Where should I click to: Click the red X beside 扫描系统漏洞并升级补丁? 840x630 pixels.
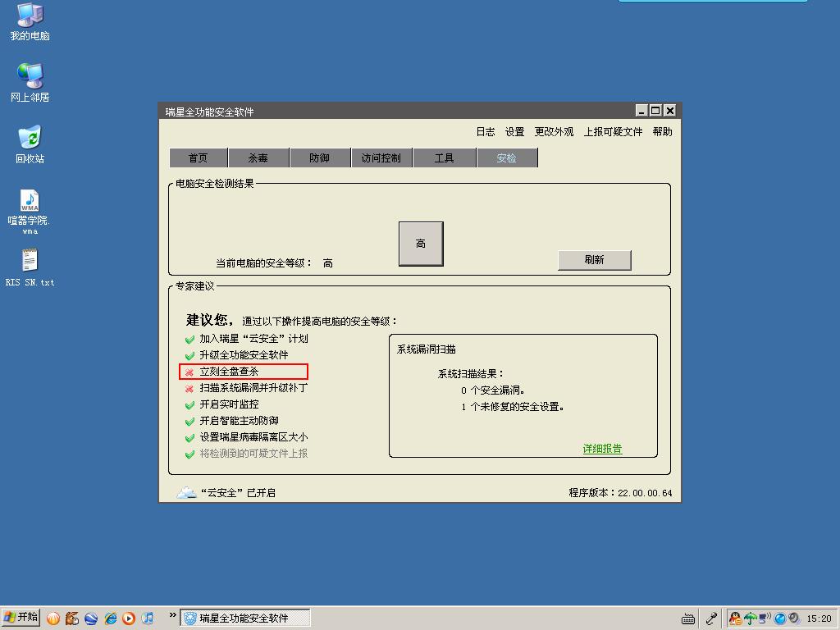point(189,388)
